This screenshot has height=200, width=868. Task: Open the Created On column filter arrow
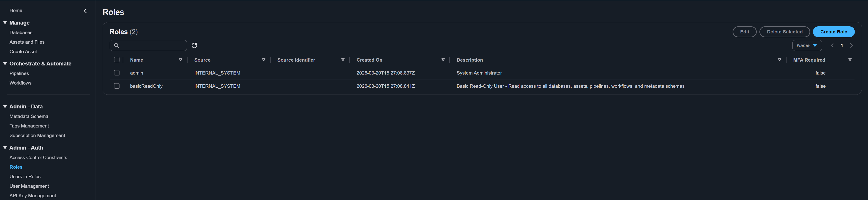coord(443,60)
